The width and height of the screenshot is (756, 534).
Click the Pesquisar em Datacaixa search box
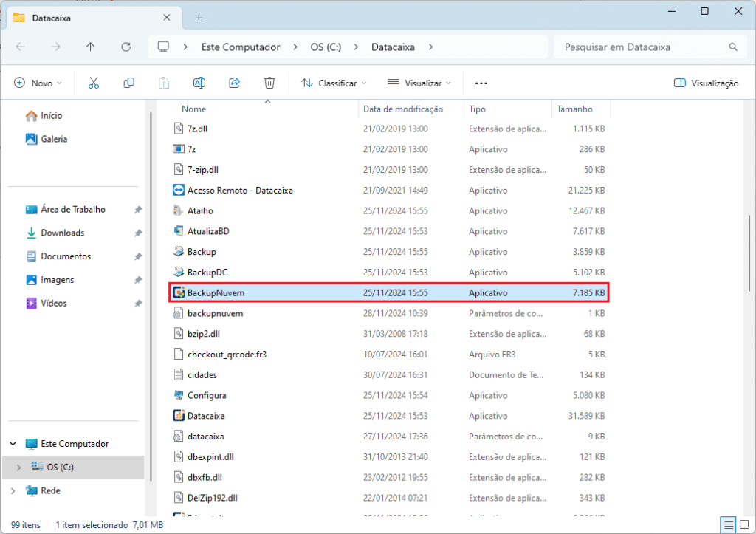(x=650, y=47)
